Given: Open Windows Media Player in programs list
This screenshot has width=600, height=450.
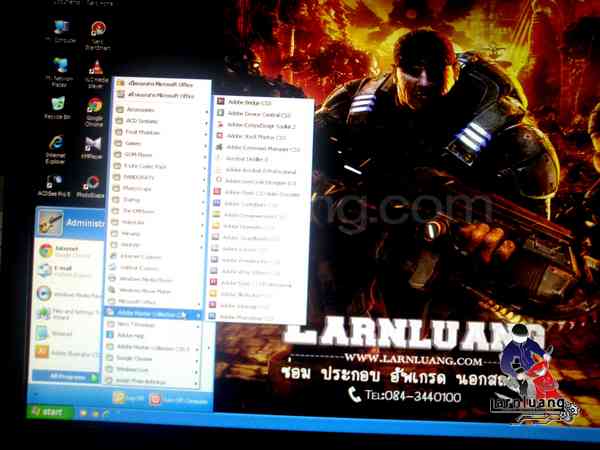Looking at the screenshot, I should pos(155,279).
